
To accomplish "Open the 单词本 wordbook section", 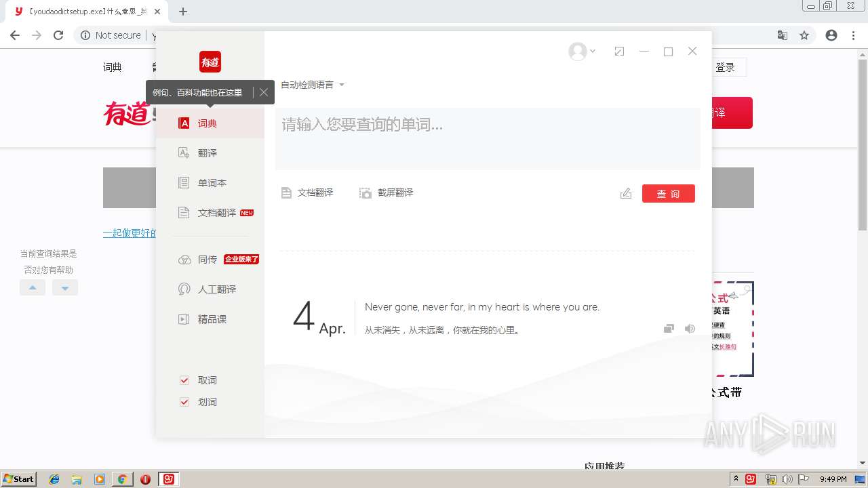I will [x=210, y=183].
